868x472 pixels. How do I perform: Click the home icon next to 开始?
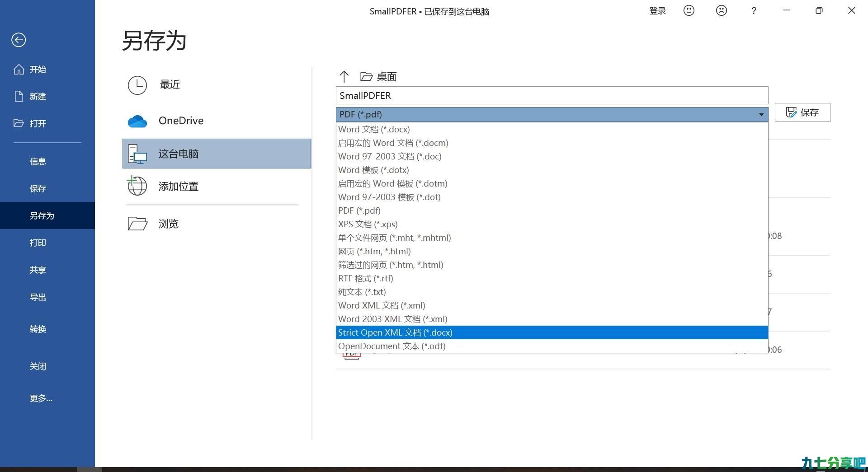click(x=19, y=69)
